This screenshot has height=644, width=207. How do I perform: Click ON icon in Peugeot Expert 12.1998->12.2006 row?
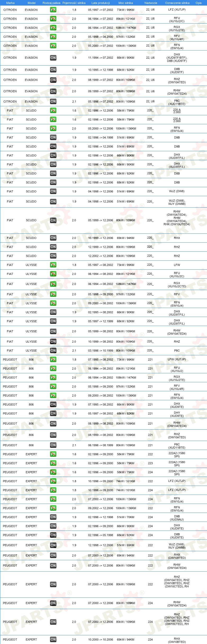tap(53, 545)
